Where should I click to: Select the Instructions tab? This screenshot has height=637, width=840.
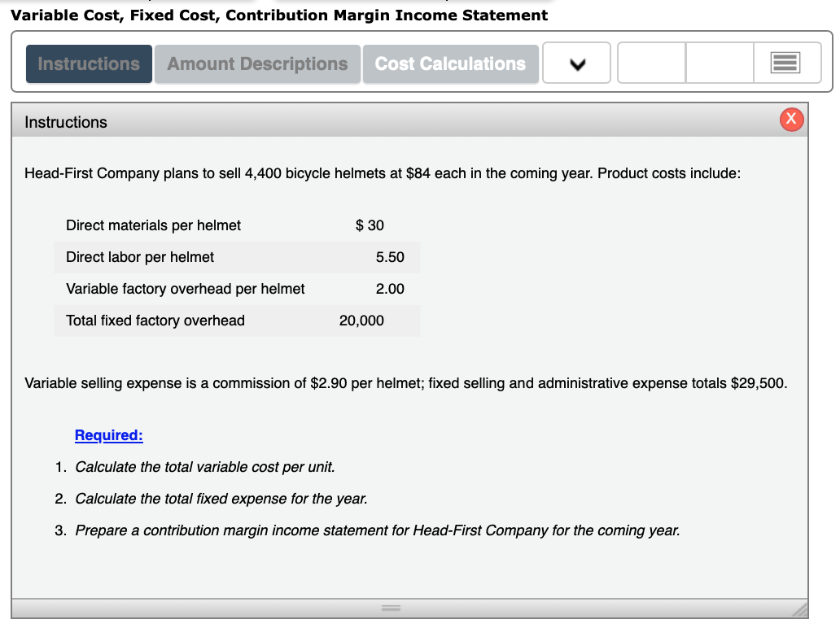click(x=89, y=63)
